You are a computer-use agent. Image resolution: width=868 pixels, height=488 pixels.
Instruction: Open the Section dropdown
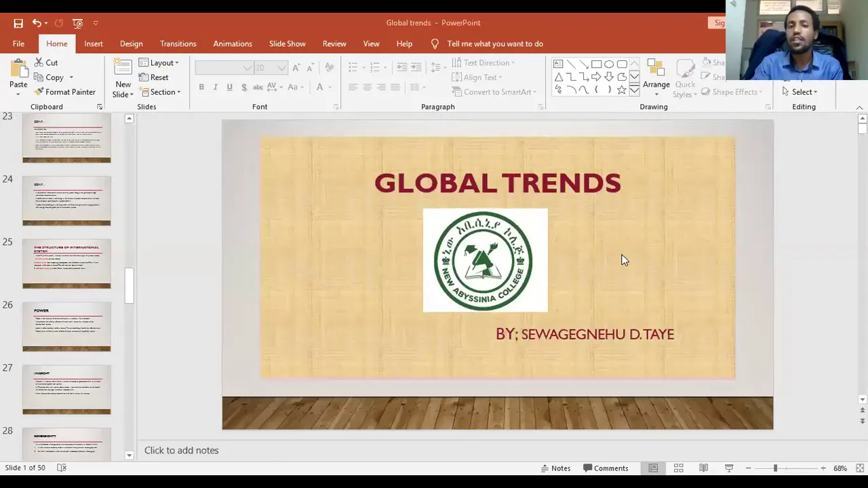161,91
